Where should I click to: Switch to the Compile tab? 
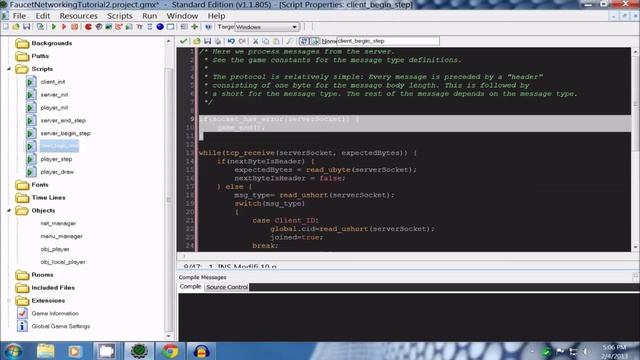pos(191,287)
